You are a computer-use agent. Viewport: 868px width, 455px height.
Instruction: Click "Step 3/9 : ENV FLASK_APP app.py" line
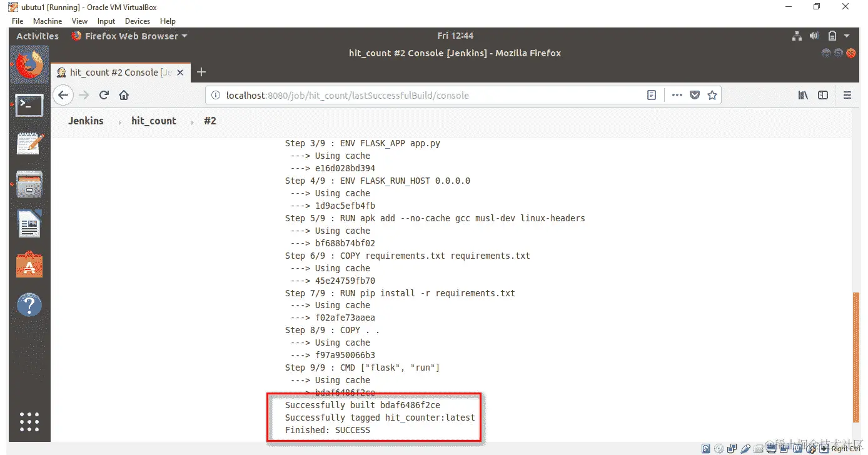[363, 143]
